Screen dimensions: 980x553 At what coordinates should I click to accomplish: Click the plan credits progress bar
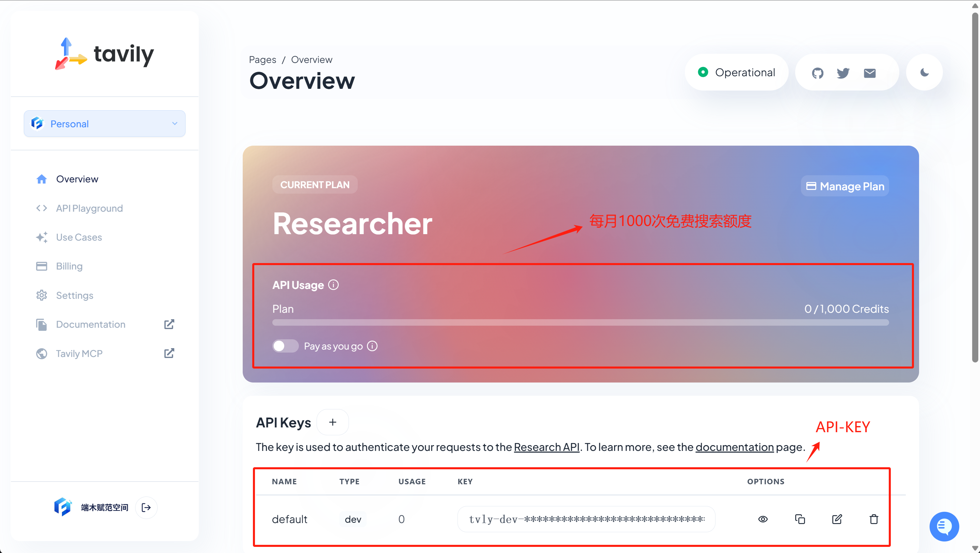point(580,323)
